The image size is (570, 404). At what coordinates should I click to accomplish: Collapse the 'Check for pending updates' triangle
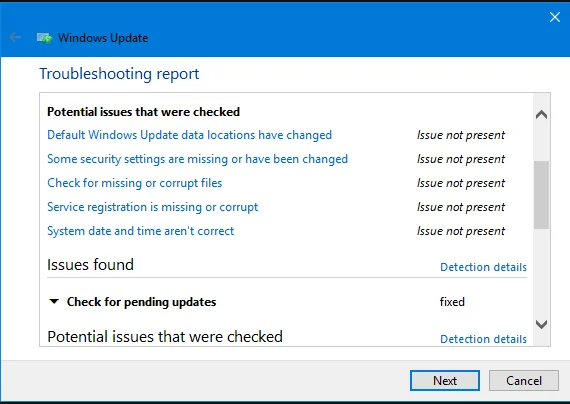(54, 301)
